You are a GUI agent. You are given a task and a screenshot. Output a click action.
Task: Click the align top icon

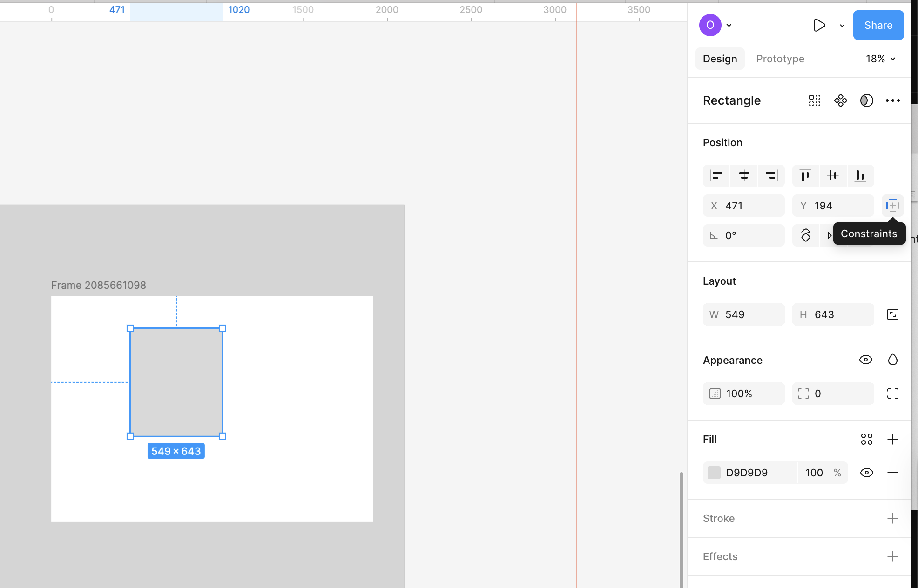[805, 176]
